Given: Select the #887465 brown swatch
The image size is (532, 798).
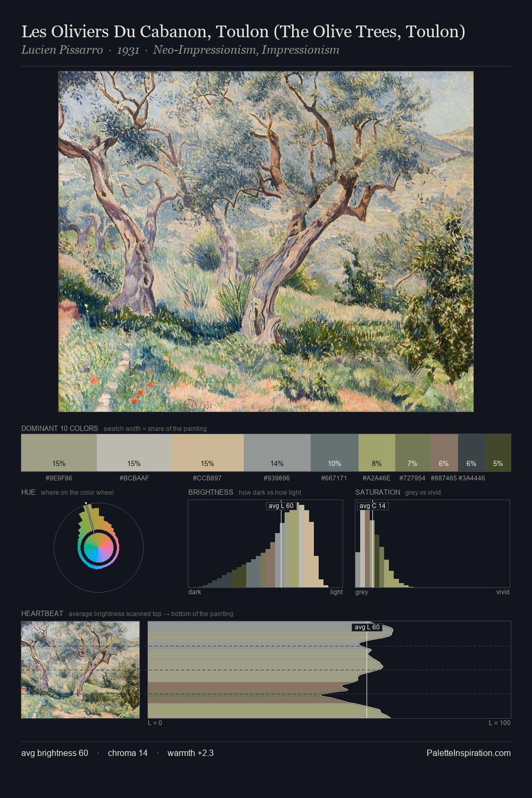Looking at the screenshot, I should [444, 453].
